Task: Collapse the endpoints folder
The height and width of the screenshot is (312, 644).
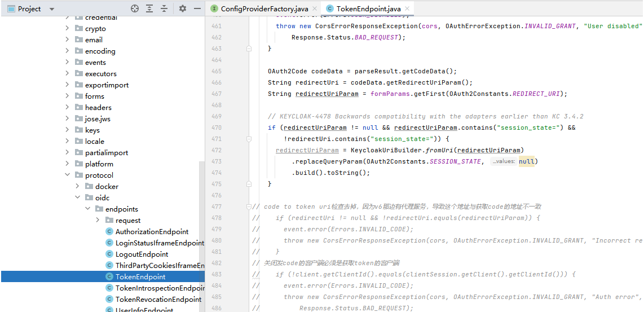Action: [x=87, y=209]
